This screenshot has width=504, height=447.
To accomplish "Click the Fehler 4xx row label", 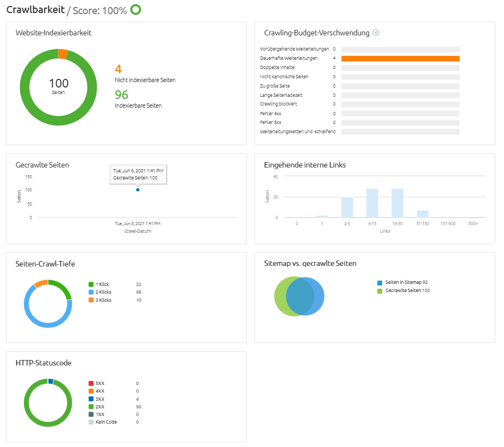I will [271, 113].
